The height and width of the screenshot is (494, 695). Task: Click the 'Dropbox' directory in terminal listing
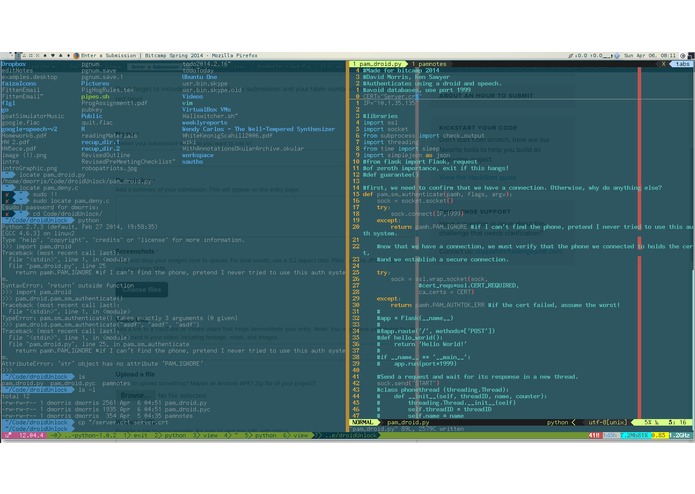(14, 64)
